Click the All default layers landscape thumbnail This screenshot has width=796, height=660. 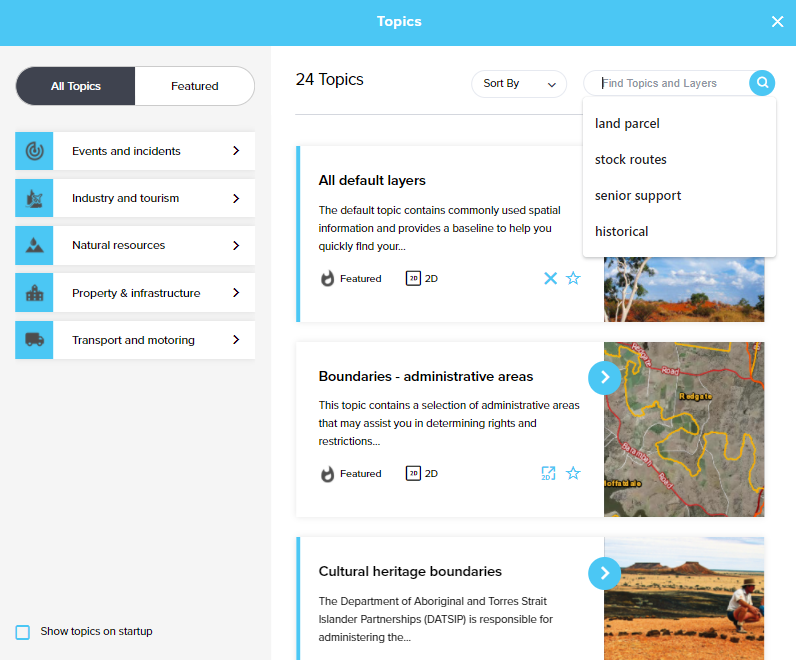click(x=684, y=289)
